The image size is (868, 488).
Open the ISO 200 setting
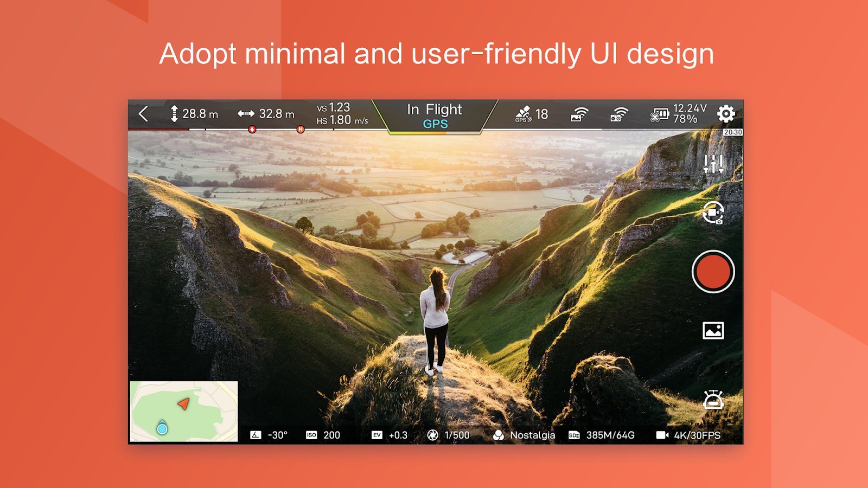[x=323, y=435]
